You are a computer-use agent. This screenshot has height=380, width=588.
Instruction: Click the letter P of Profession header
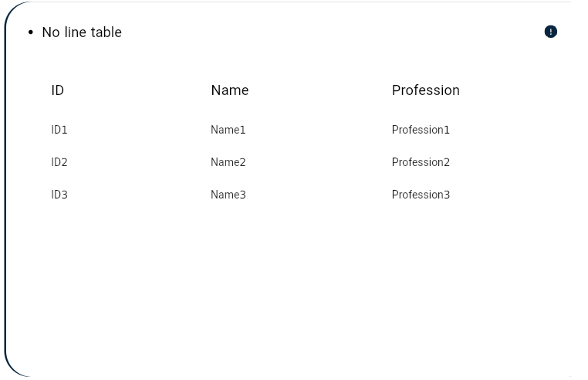pyautogui.click(x=396, y=90)
